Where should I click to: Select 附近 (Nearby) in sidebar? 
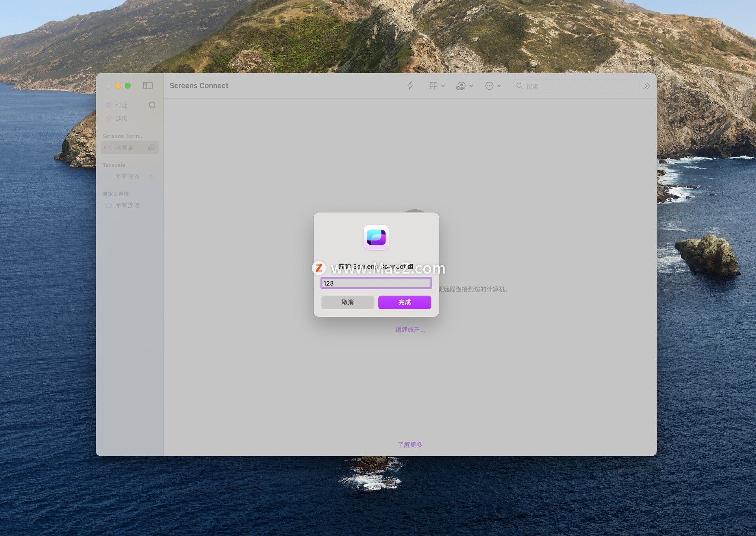[x=121, y=105]
